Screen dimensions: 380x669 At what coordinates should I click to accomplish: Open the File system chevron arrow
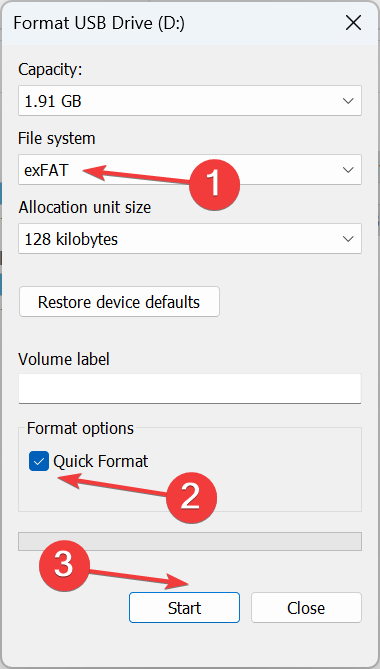click(348, 170)
